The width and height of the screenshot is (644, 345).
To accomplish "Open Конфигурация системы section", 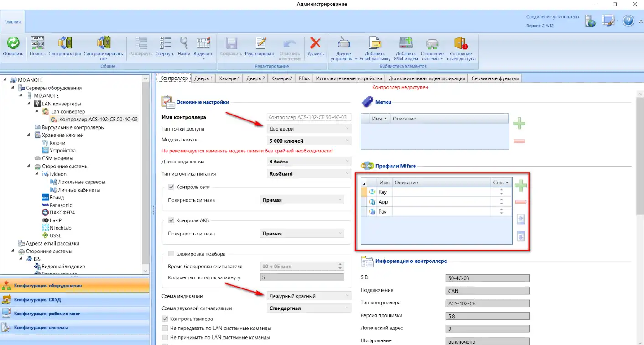I will coord(75,327).
